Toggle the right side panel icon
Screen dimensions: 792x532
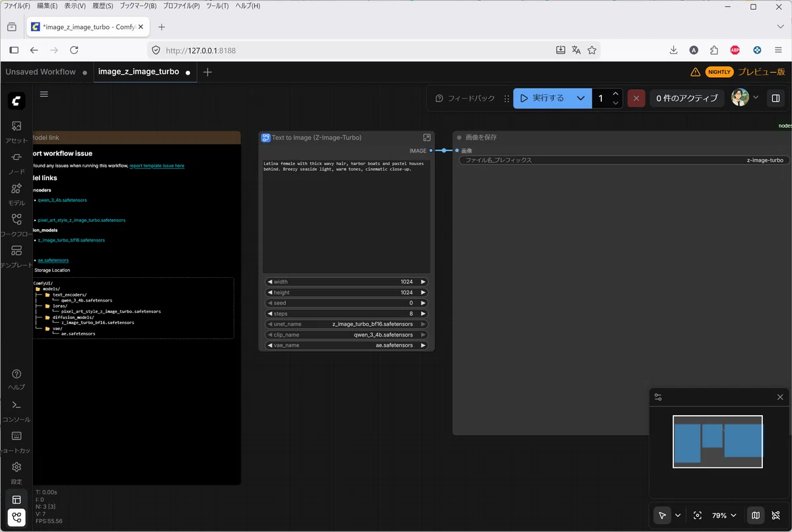pos(775,98)
